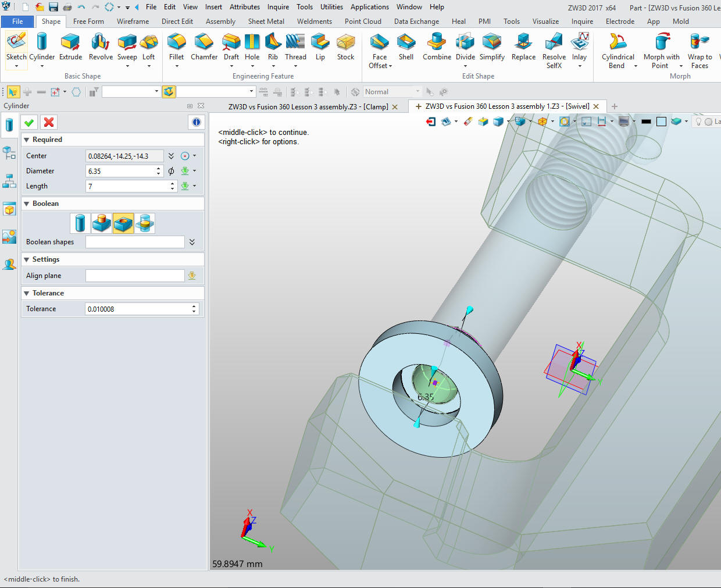Click the Align plane input field
The height and width of the screenshot is (588, 721).
pos(135,276)
